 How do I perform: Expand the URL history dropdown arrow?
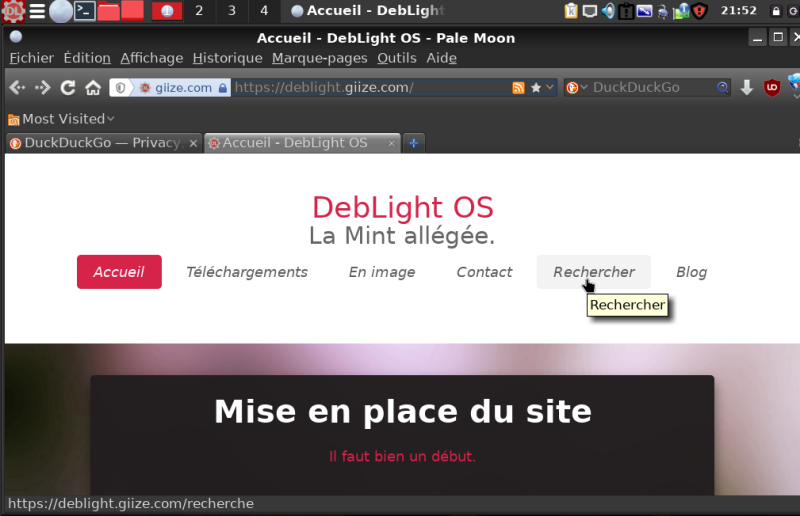[550, 88]
